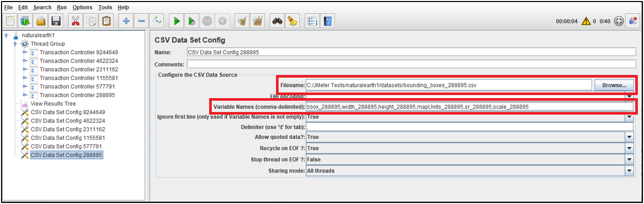Collapse the naturalearth1 test plan node
Viewport: 644px width, 204px height.
pyautogui.click(x=7, y=35)
